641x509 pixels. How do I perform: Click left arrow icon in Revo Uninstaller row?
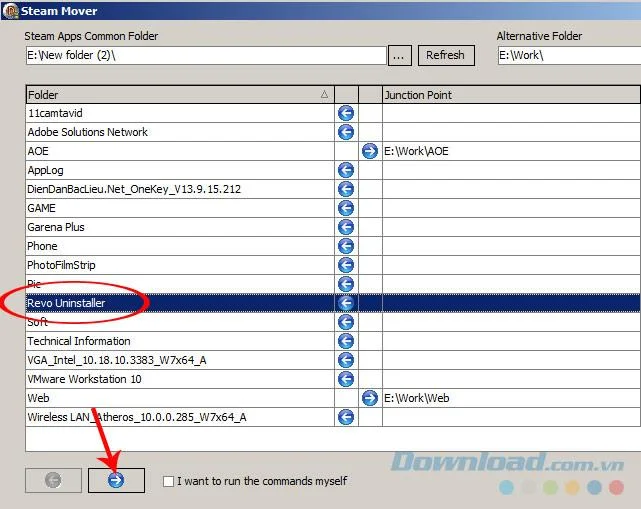(346, 303)
